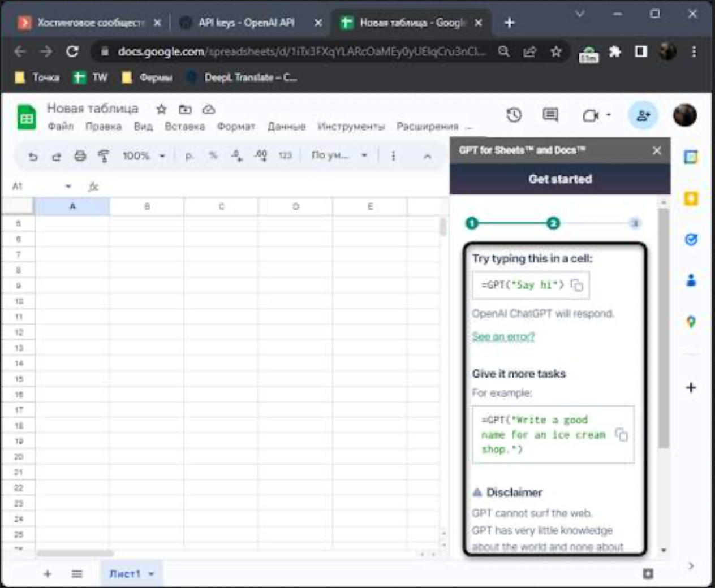This screenshot has height=588, width=715.
Task: Open the Расширения menu
Action: (427, 126)
